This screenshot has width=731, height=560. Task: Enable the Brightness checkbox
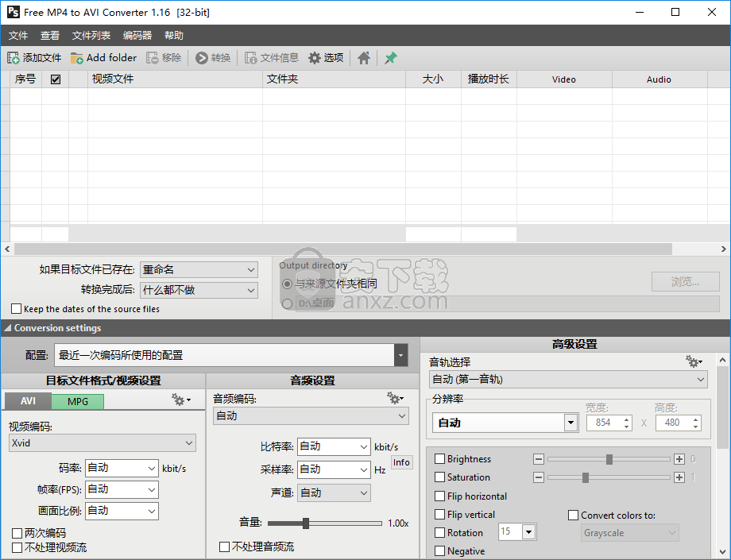click(x=439, y=459)
